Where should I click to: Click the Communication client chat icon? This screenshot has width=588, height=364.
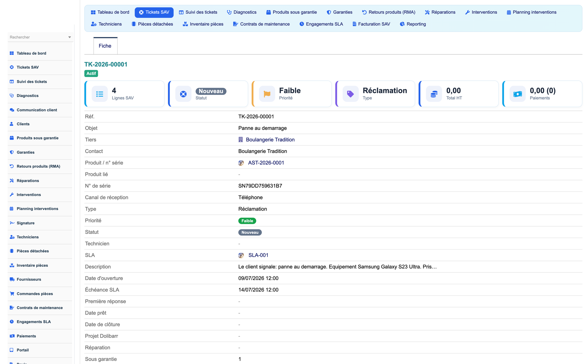[12, 110]
